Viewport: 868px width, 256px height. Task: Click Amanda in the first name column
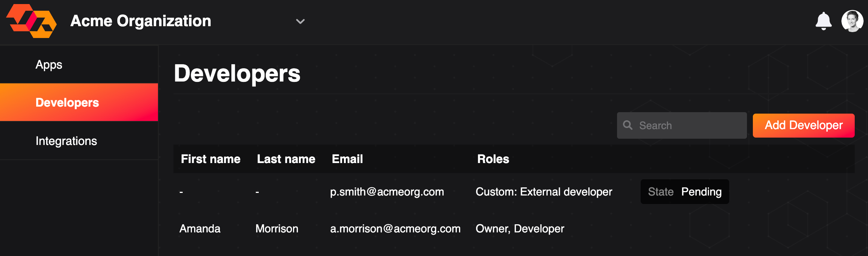pos(200,229)
